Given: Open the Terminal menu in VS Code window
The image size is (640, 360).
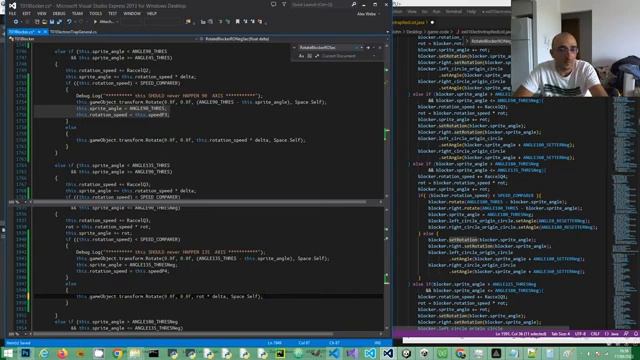Looking at the screenshot, I should tap(453, 12).
